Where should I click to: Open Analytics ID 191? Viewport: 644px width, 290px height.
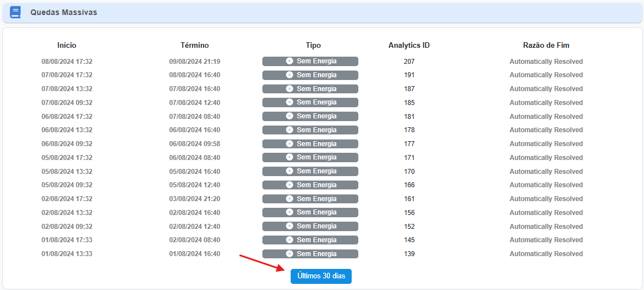[x=409, y=75]
